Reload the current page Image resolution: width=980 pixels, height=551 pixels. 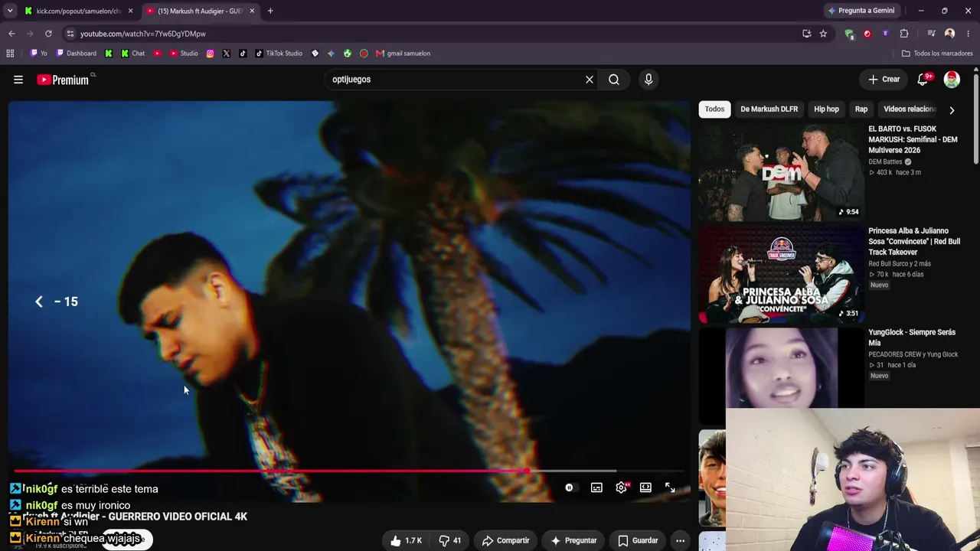point(48,34)
